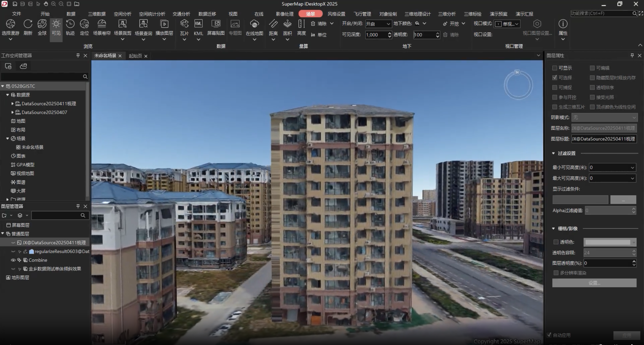This screenshot has height=345, width=644.
Task: Open the 视口模式 dropdown
Action: (x=507, y=24)
